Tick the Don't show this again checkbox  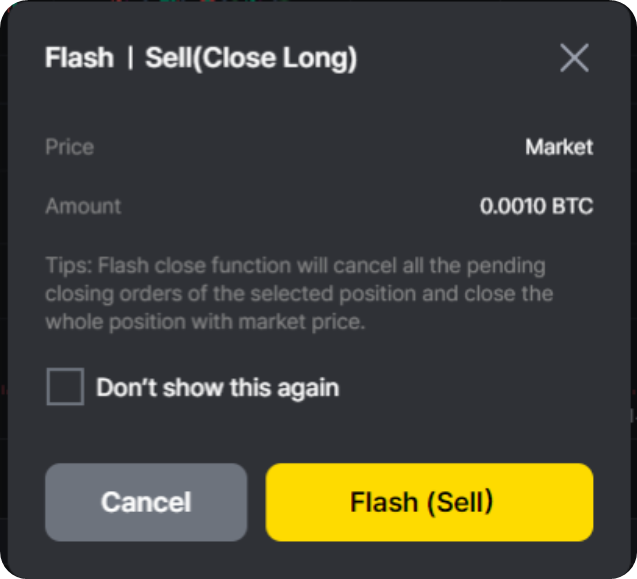65,386
